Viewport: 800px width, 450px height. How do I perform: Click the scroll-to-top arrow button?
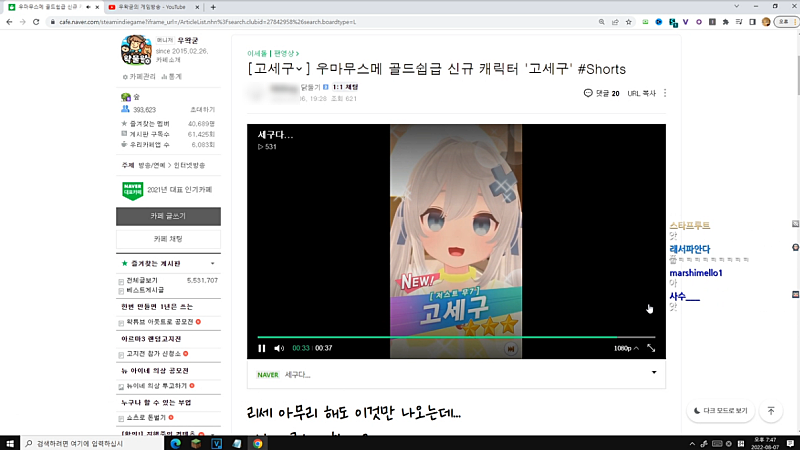coord(771,411)
